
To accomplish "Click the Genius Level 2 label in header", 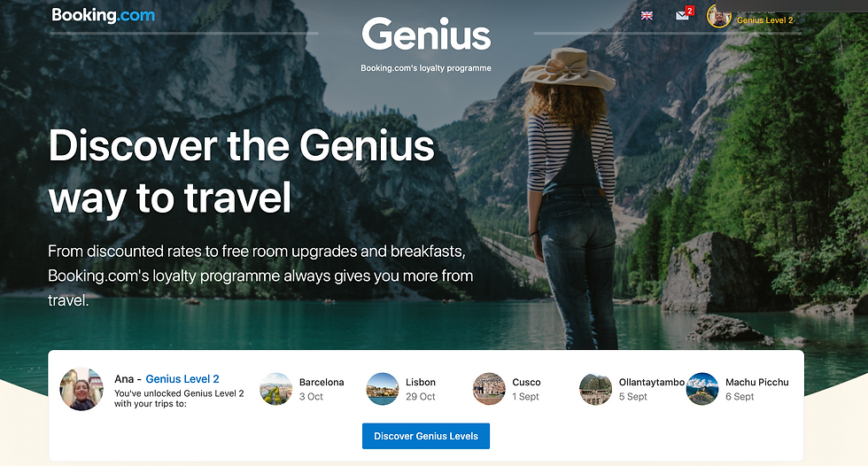I will [x=764, y=19].
